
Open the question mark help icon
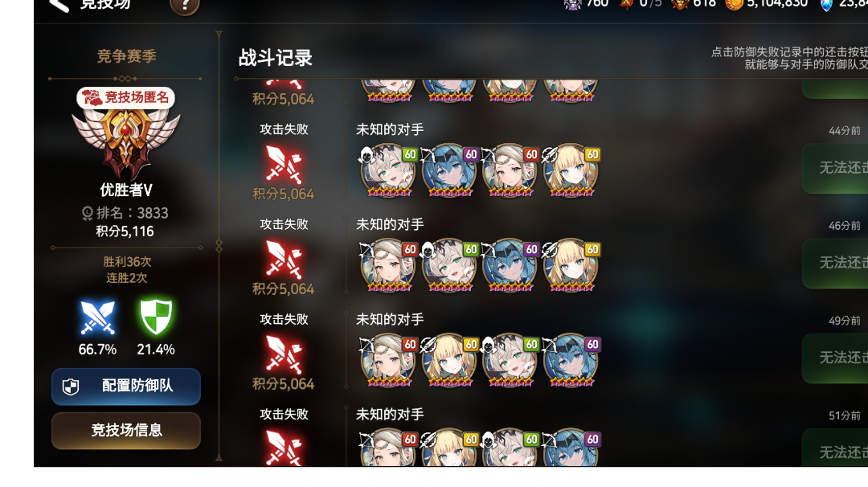click(x=184, y=6)
